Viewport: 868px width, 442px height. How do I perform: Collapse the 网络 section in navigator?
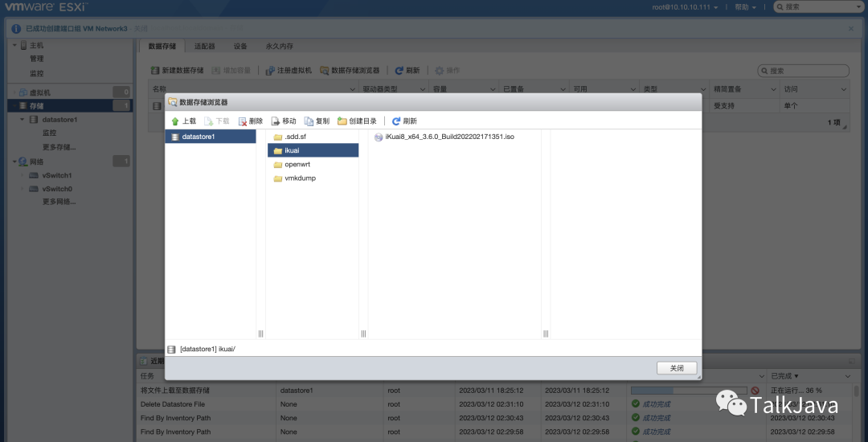pyautogui.click(x=13, y=162)
